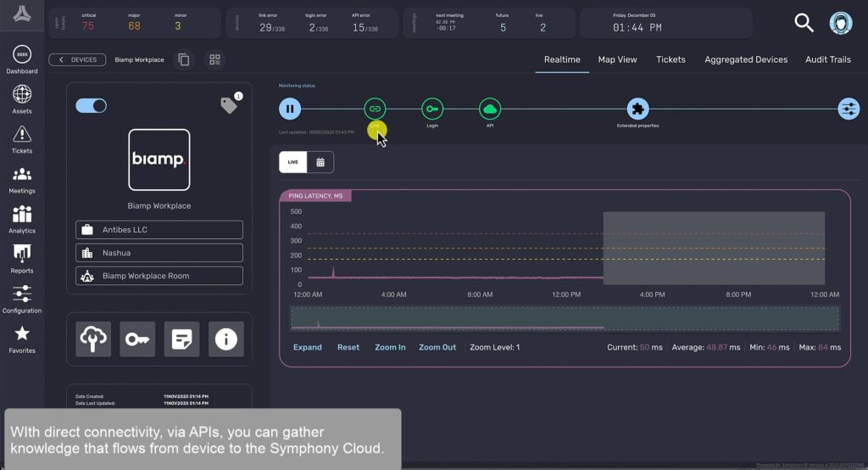Viewport: 868px width, 470px height.
Task: Open Reports in the sidebar
Action: coord(21,260)
